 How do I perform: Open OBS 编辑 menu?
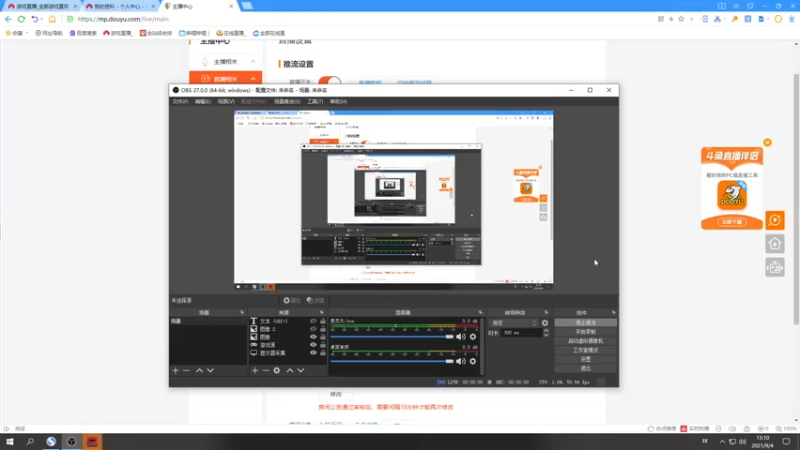tap(203, 102)
